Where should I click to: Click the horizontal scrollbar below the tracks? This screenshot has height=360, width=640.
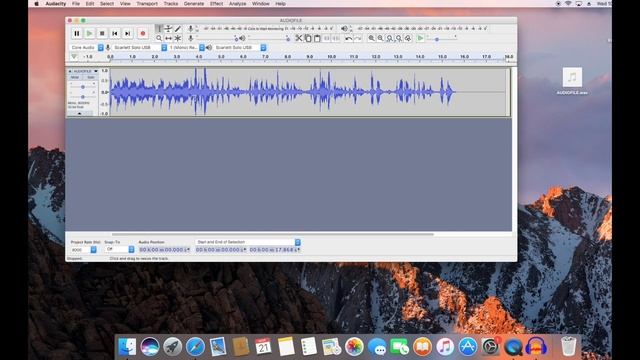273,234
